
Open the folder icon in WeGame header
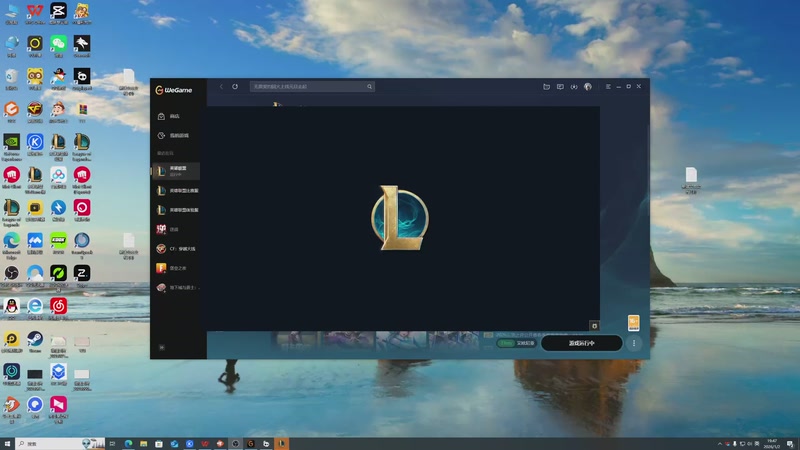546,87
